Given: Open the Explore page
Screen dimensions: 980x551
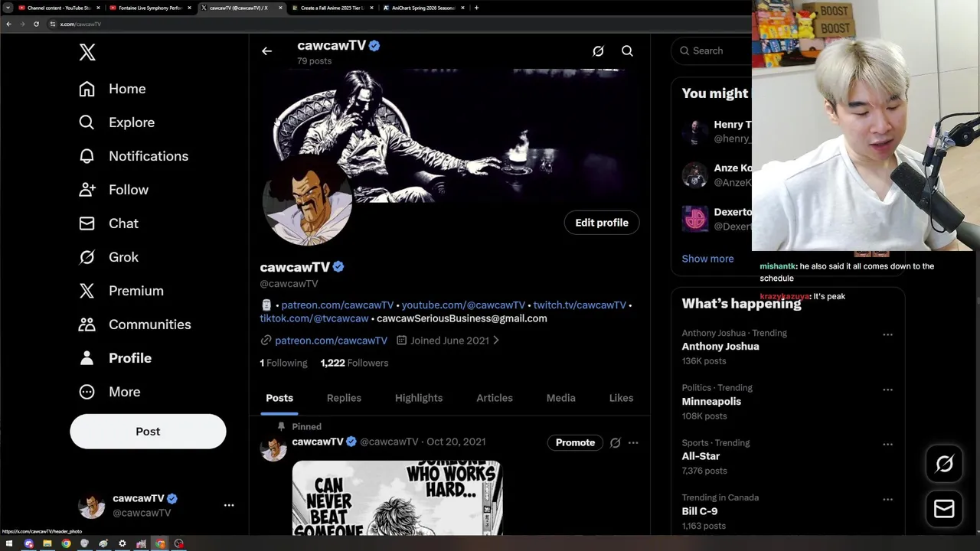Looking at the screenshot, I should click(116, 122).
